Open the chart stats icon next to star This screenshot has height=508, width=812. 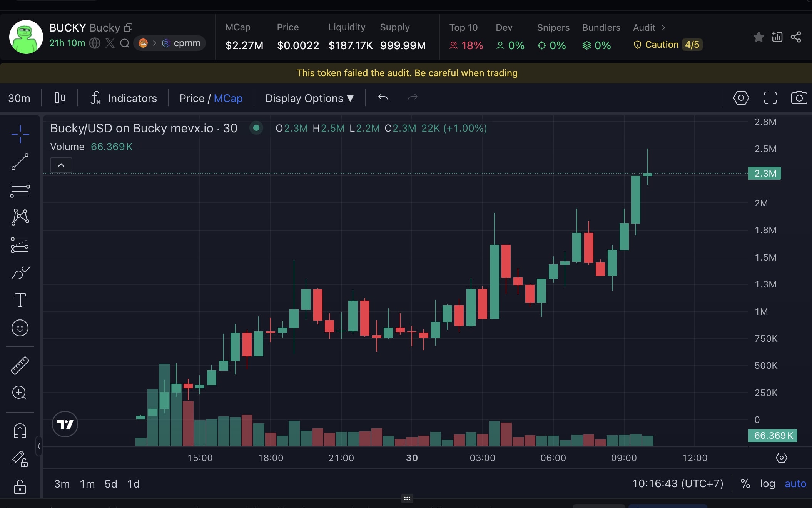(x=777, y=37)
